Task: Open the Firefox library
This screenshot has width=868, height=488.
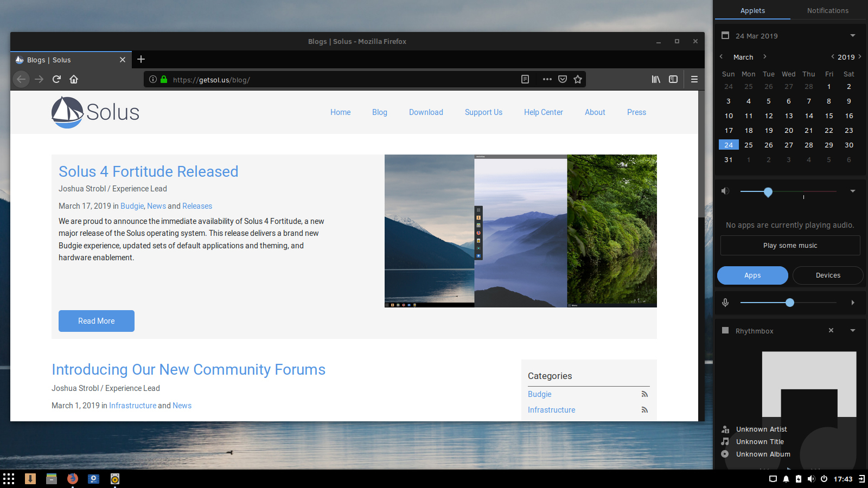Action: click(656, 79)
